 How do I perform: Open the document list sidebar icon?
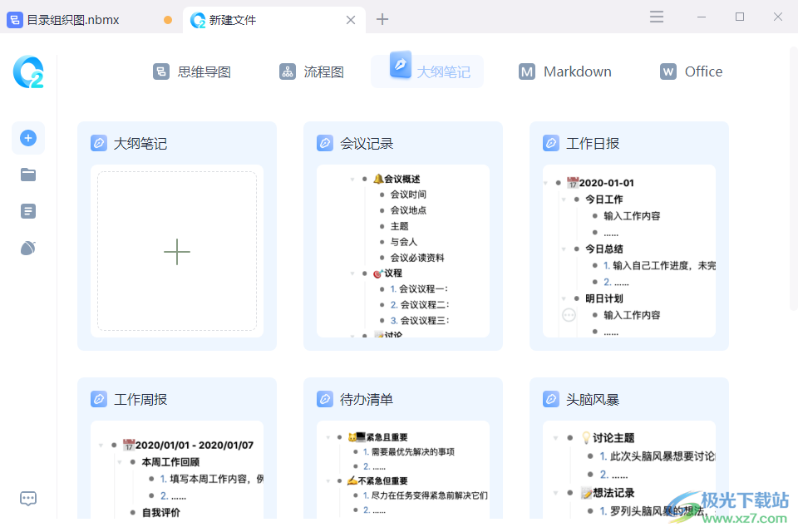(28, 211)
